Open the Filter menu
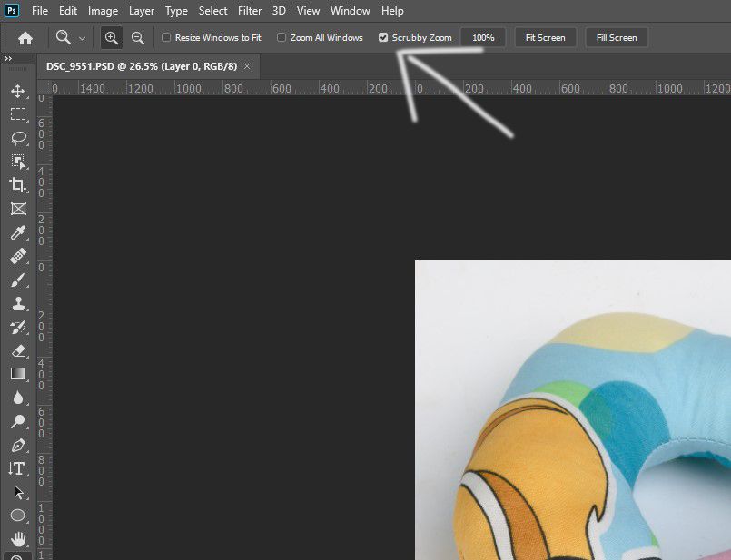This screenshot has height=560, width=731. (250, 10)
